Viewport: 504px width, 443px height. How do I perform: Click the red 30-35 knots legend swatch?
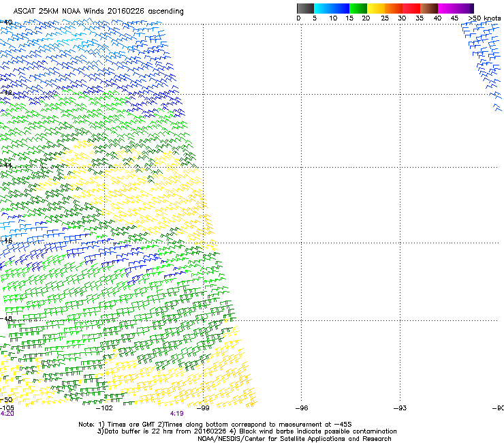pyautogui.click(x=411, y=8)
